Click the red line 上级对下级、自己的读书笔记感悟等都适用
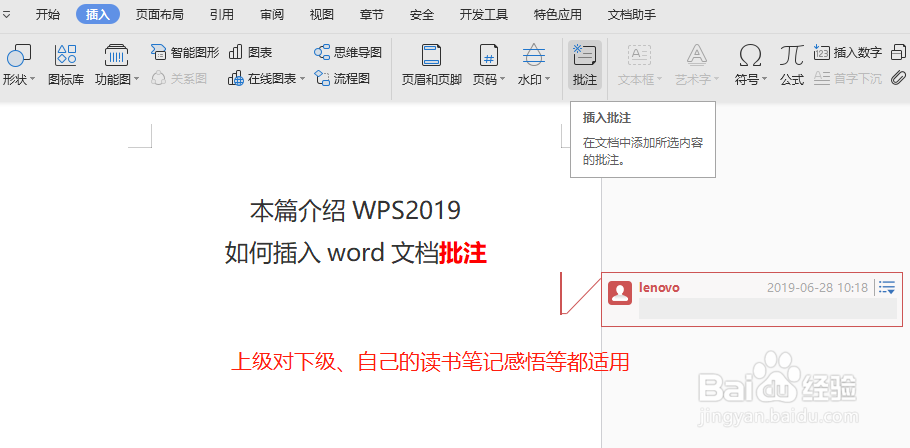This screenshot has width=910, height=448. pos(430,362)
